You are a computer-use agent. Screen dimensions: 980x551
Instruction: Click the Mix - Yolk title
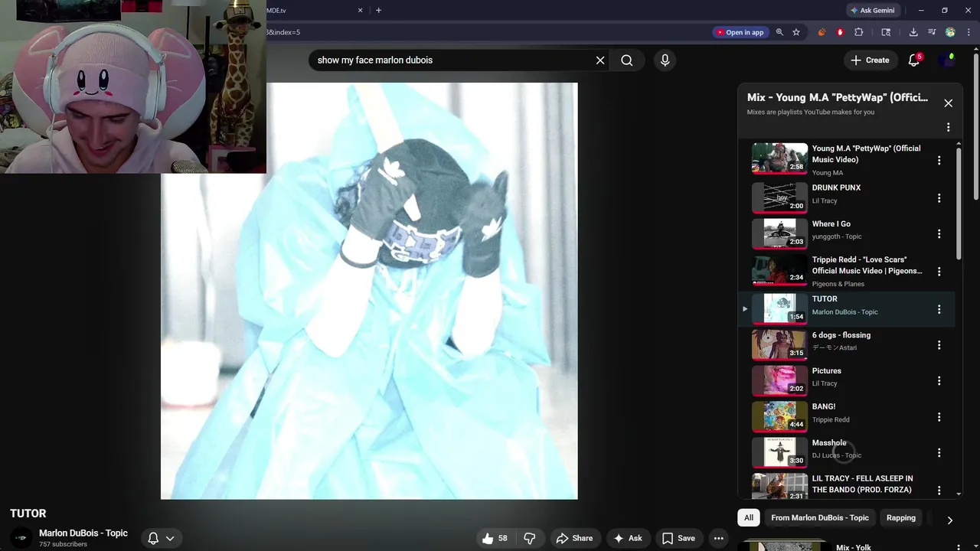(x=854, y=547)
